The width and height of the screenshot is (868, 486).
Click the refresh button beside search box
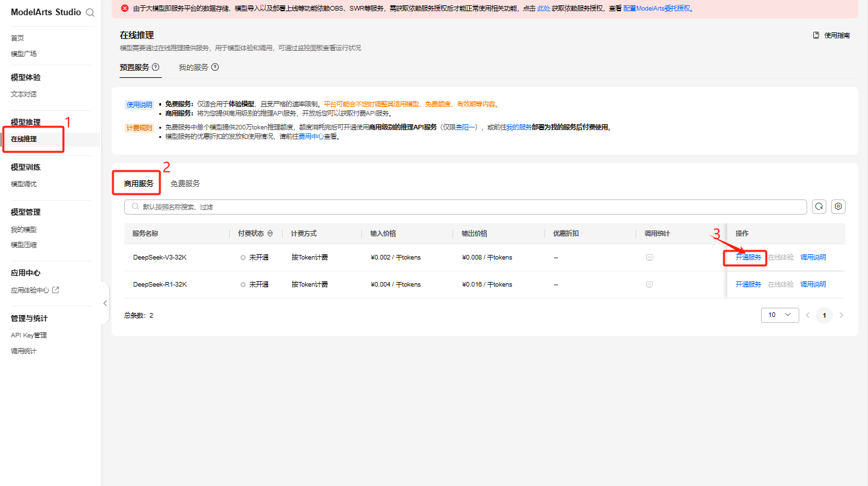click(x=819, y=207)
